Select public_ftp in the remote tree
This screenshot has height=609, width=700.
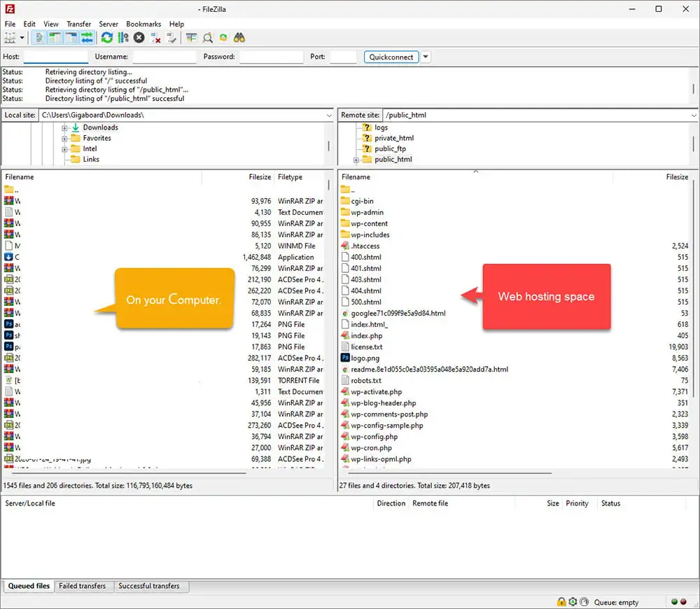(x=390, y=148)
